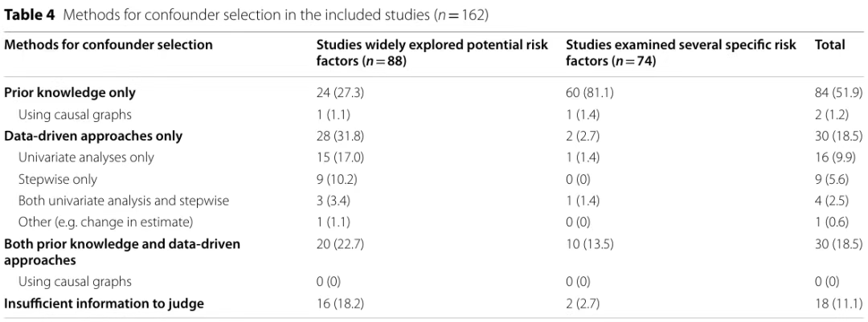Click the Table 4 caption title
The image size is (868, 322).
(x=247, y=15)
